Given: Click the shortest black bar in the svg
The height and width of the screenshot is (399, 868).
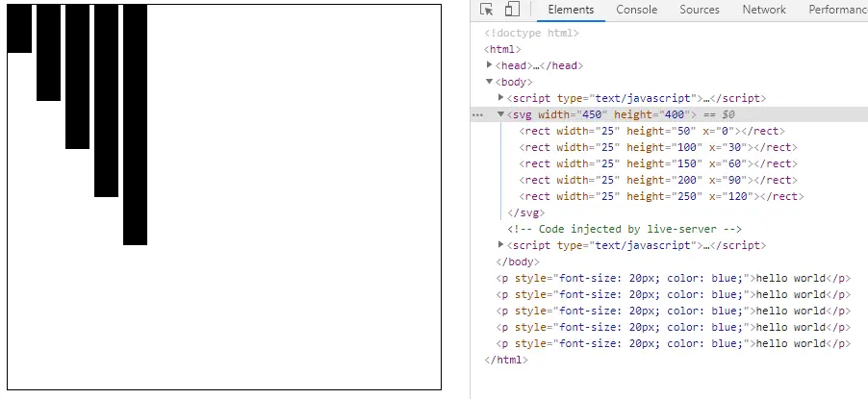Looking at the screenshot, I should point(19,29).
